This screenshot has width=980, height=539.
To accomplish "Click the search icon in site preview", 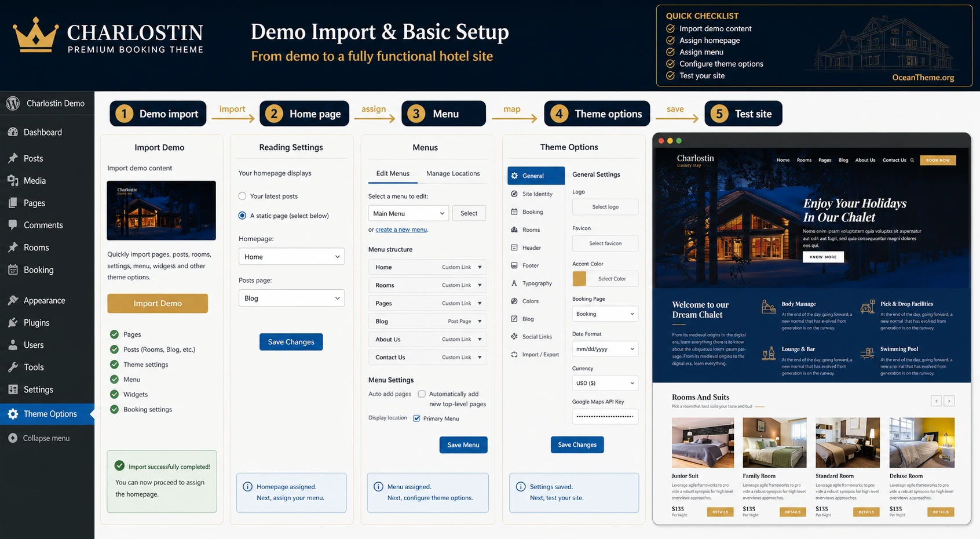I will (x=912, y=161).
